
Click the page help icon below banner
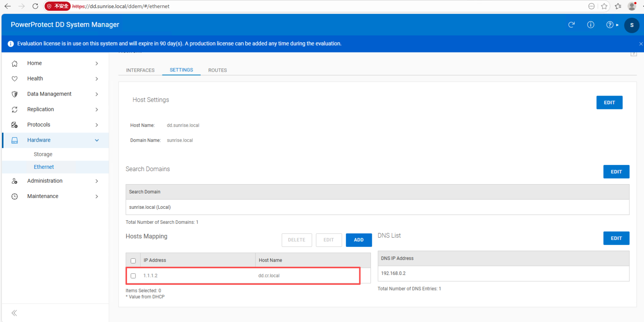(x=634, y=54)
